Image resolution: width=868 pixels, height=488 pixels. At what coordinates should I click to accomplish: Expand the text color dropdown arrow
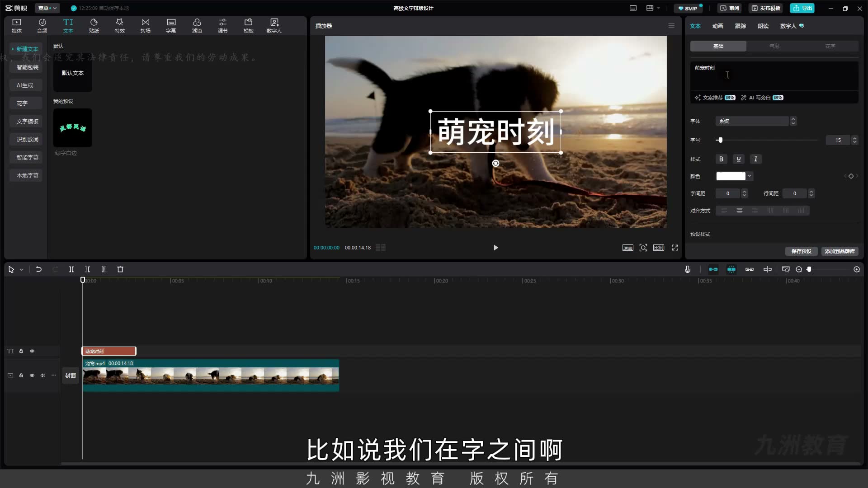(750, 176)
